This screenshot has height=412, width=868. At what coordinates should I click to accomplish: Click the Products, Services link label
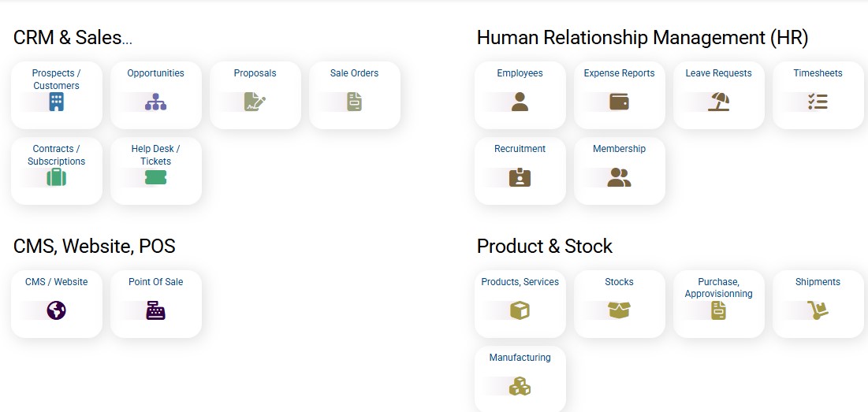point(520,282)
